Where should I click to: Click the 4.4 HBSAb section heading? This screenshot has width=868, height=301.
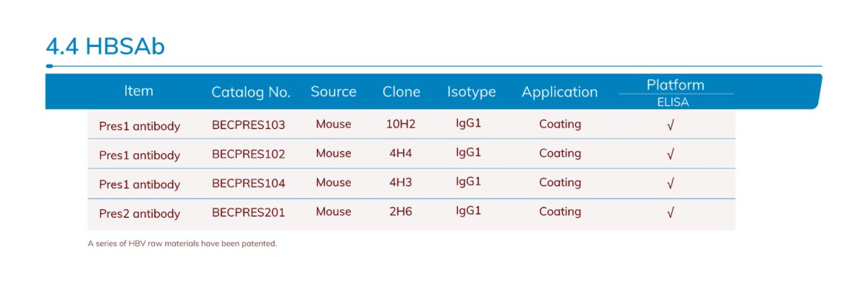(106, 46)
